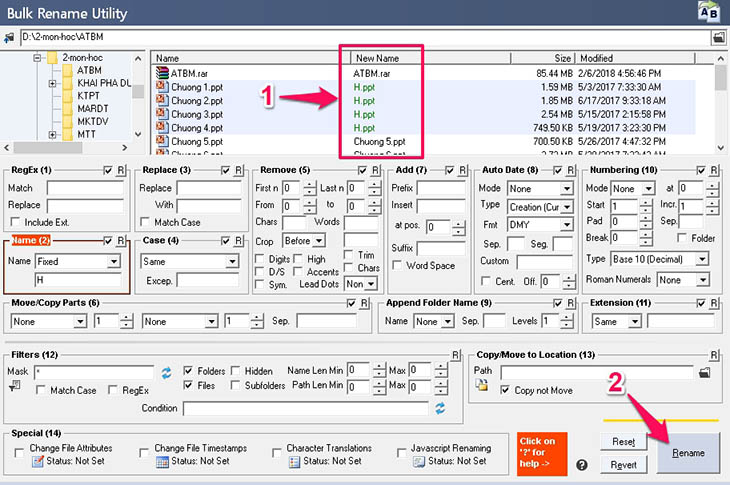This screenshot has height=485, width=730.
Task: Sort files by the Modified column header
Action: 635,58
